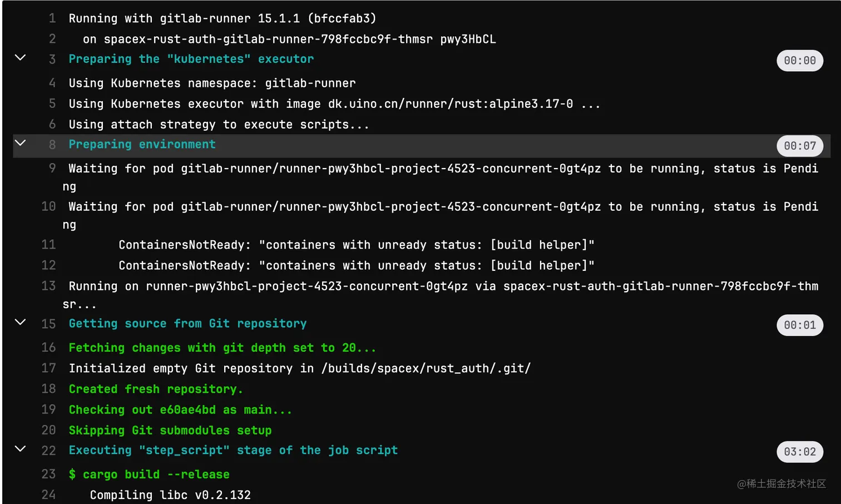The image size is (841, 504).
Task: Collapse the Getting source from Git repository section
Action: 20,322
